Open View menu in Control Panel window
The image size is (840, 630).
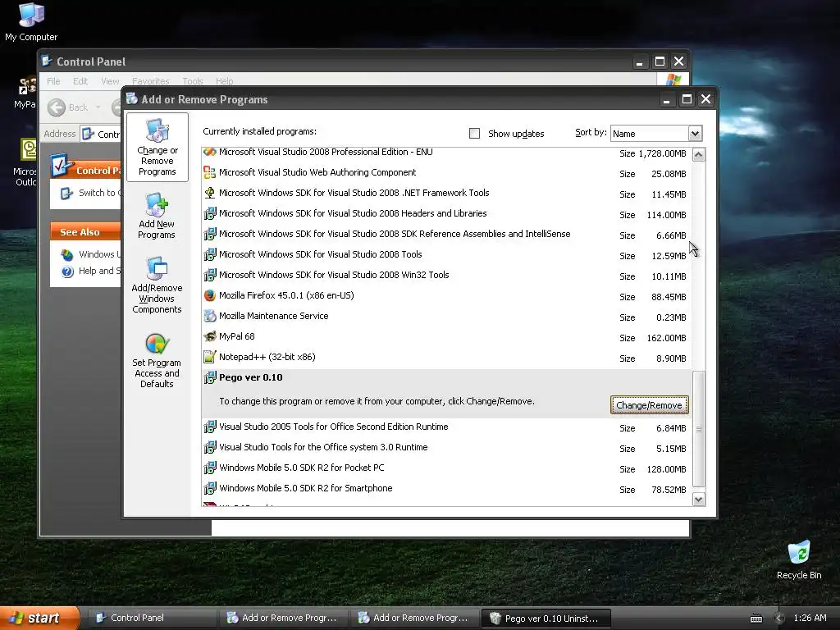(x=110, y=81)
